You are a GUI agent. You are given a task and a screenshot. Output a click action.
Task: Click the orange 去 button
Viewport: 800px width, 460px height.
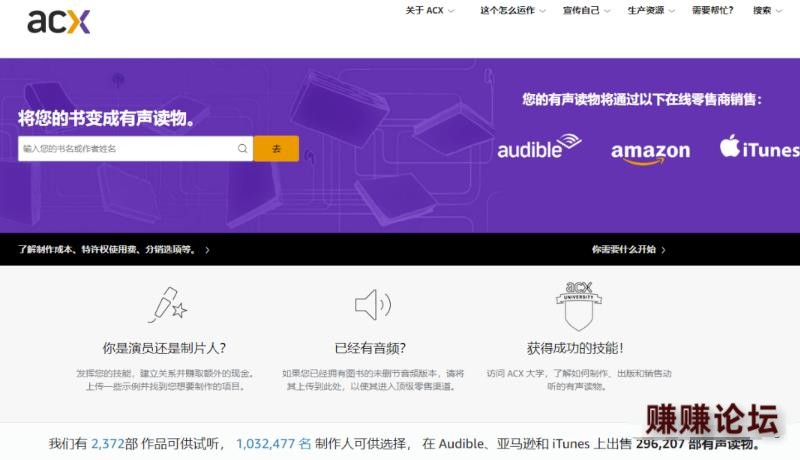276,148
